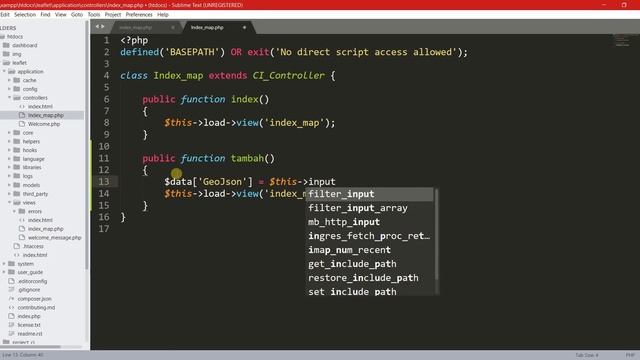Click the cache folder icon

pyautogui.click(x=17, y=80)
